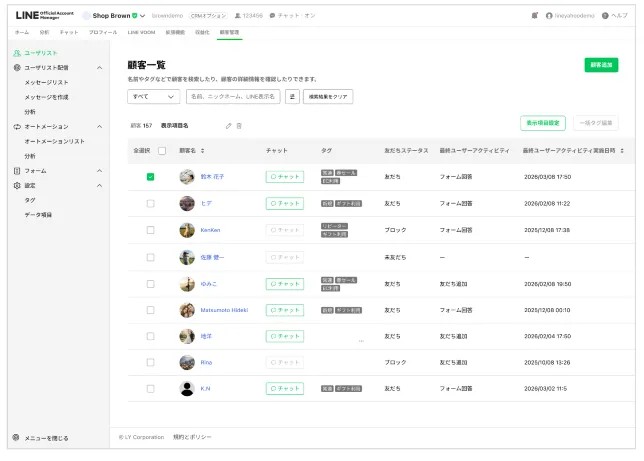This screenshot has height=461, width=644.
Task: Click the help question mark icon
Action: point(605,16)
